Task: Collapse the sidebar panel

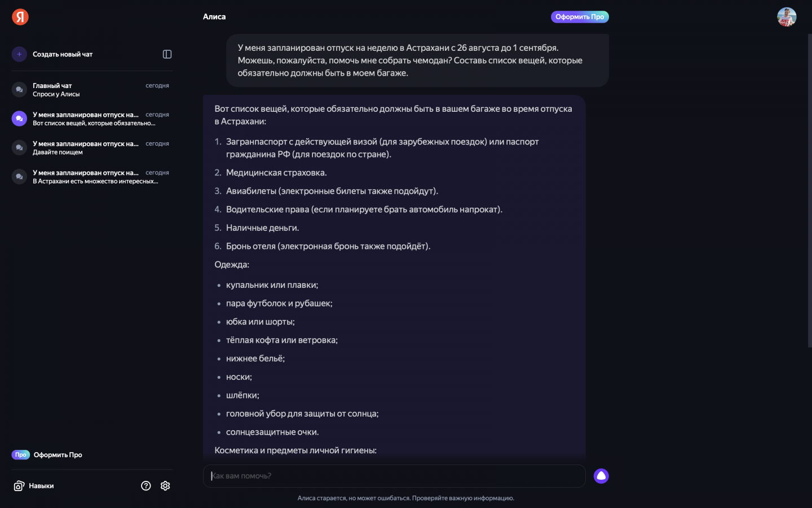Action: (167, 54)
